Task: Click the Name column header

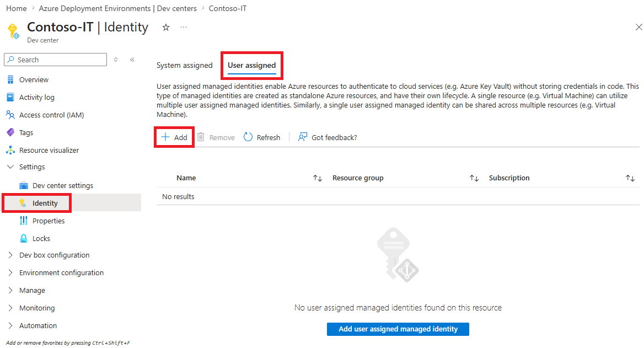Action: (186, 178)
